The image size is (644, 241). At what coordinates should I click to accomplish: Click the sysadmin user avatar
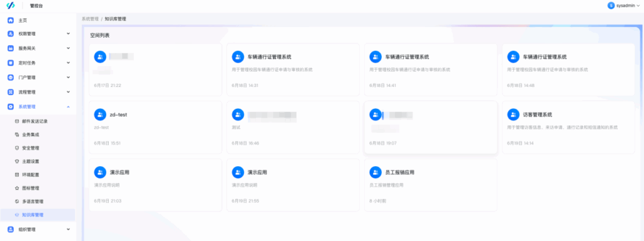(611, 6)
